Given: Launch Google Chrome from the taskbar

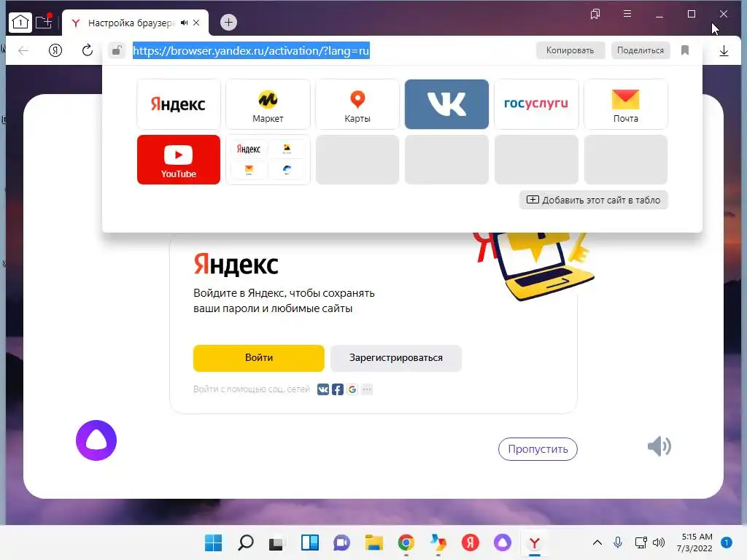Looking at the screenshot, I should point(406,542).
